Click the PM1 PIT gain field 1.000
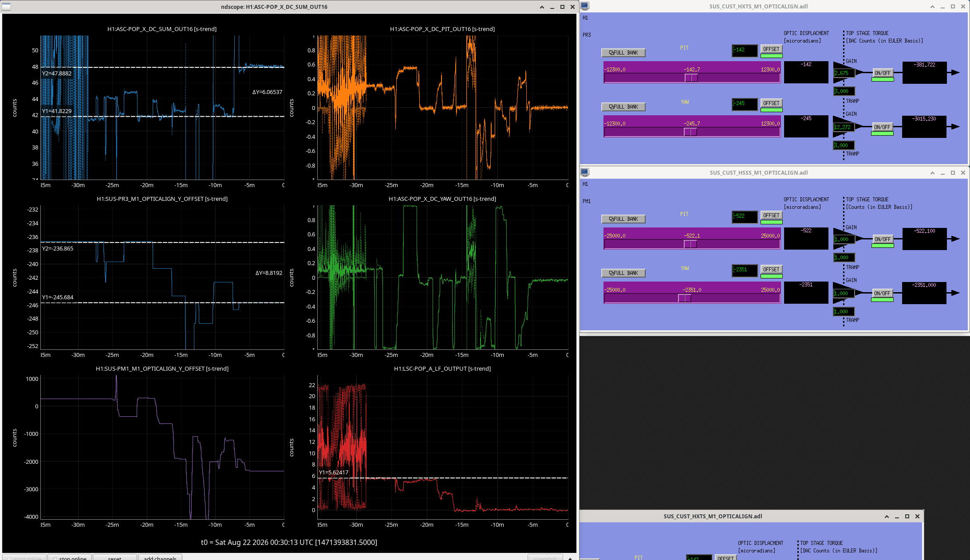The width and height of the screenshot is (970, 560). click(844, 239)
